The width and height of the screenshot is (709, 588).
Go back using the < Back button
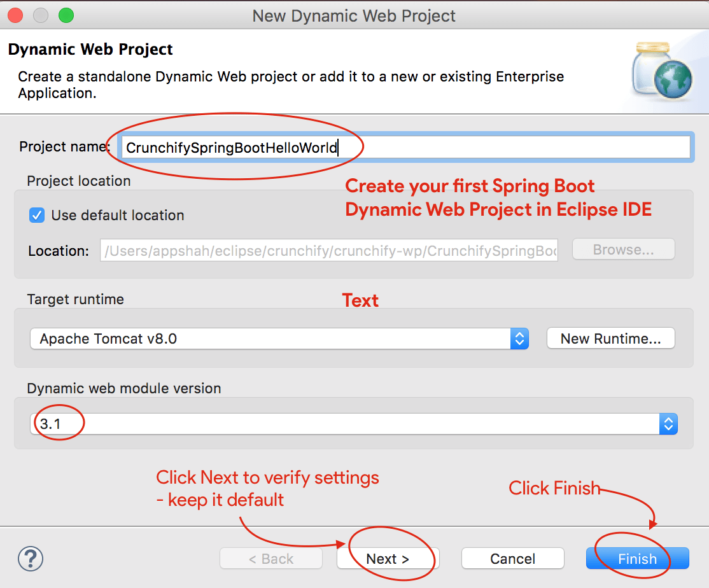point(271,559)
